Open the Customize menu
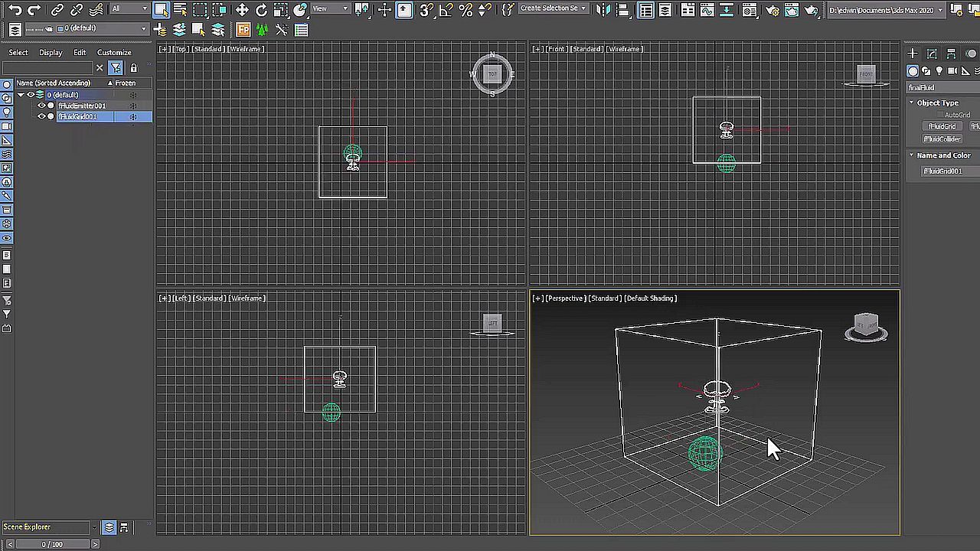 point(114,52)
